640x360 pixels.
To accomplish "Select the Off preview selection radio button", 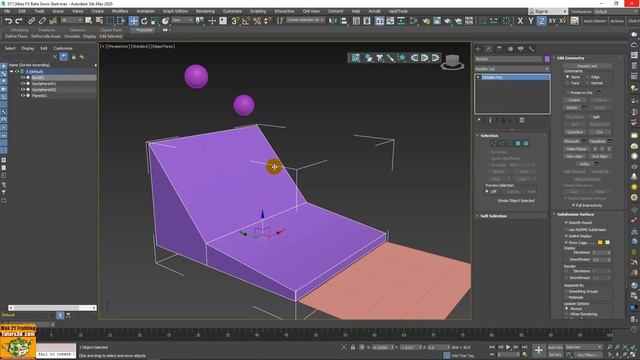I will [487, 191].
